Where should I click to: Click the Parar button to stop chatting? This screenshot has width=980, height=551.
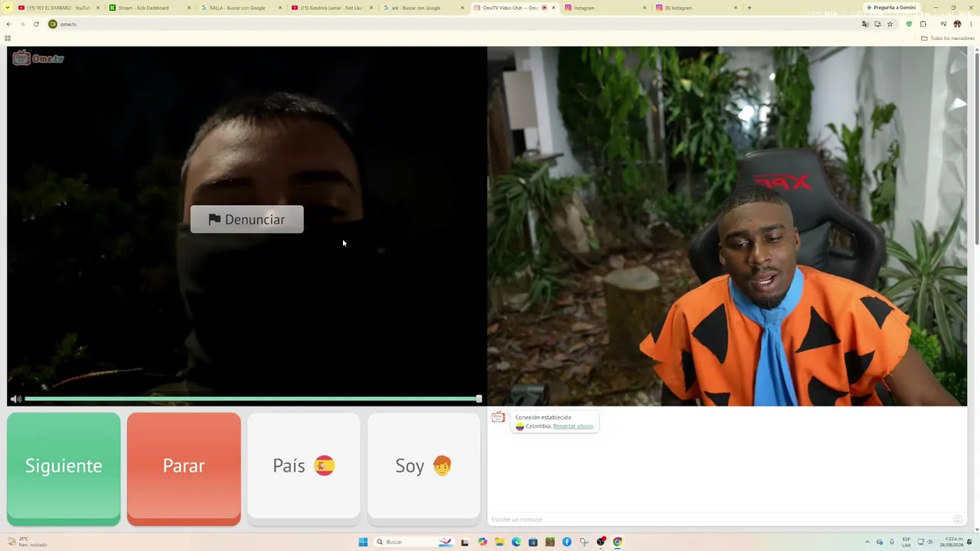[x=184, y=468]
